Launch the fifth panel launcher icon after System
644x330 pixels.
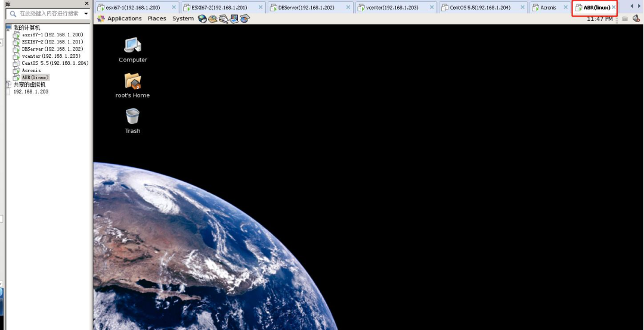click(245, 18)
